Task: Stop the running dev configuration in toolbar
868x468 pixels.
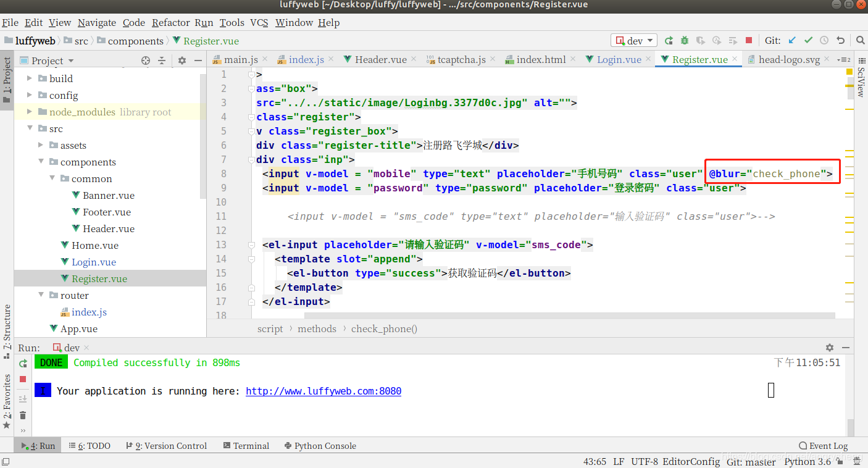Action: pos(749,41)
